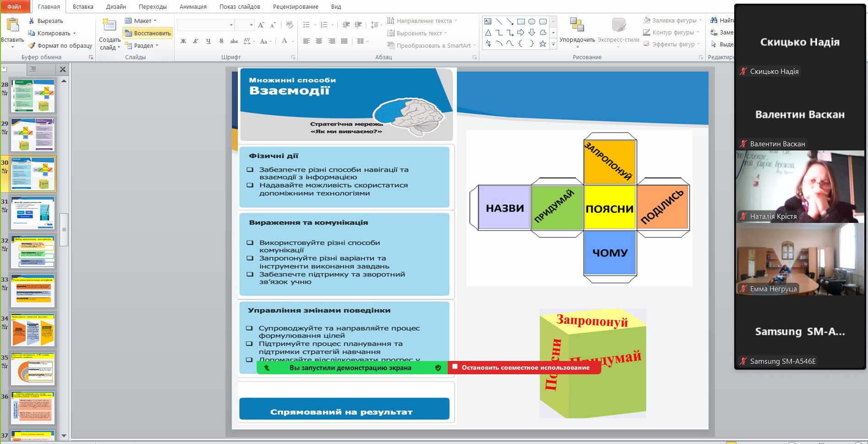Switch to the Дизайн tab
Viewport: 868px width, 444px height.
pyautogui.click(x=116, y=6)
